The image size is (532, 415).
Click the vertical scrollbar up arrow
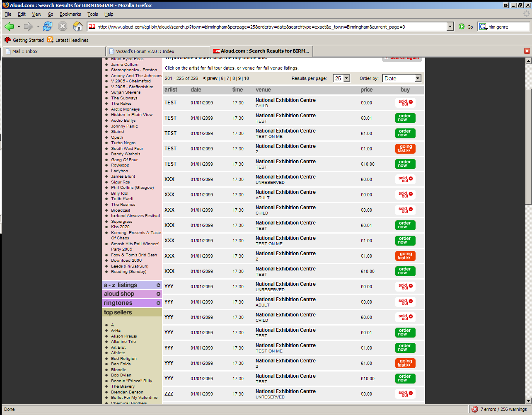528,61
